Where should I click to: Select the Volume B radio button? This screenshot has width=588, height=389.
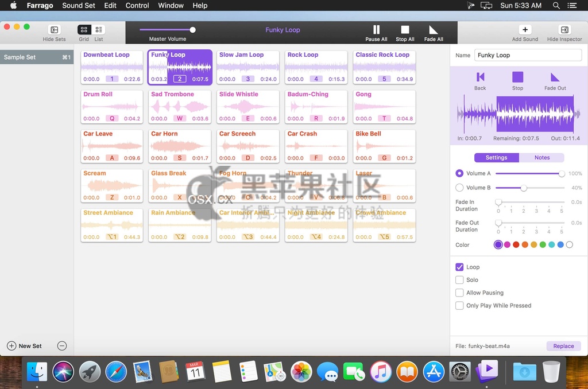coord(459,188)
